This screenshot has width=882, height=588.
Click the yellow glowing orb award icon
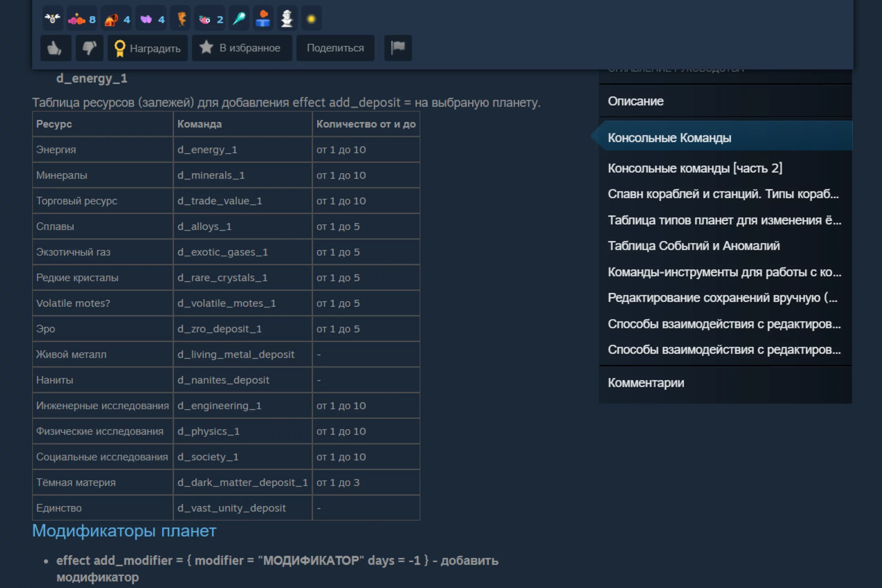[x=311, y=19]
